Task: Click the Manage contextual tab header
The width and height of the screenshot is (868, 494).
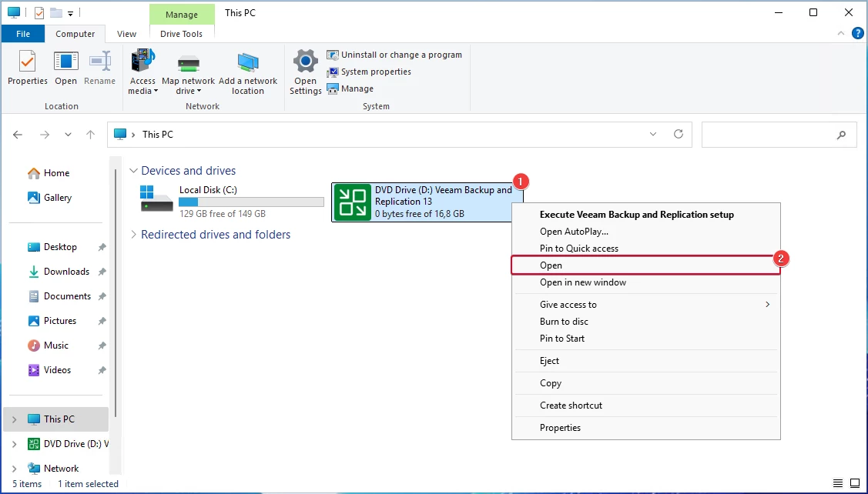Action: click(182, 15)
